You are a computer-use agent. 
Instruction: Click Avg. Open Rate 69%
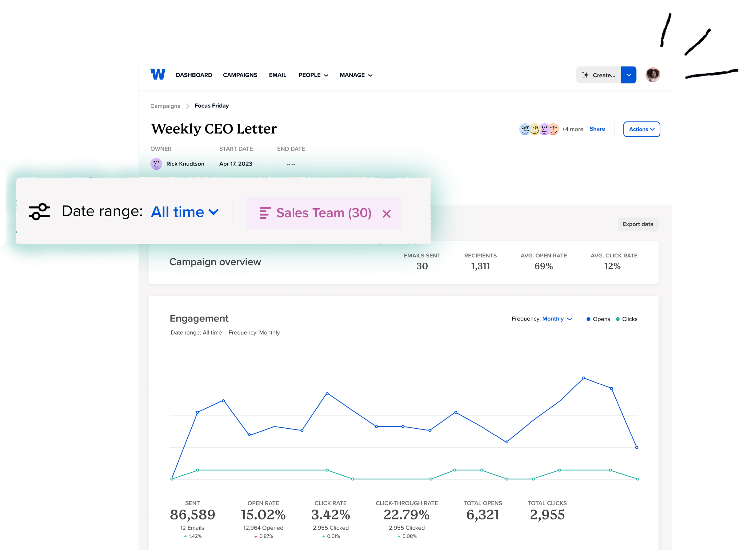pos(543,266)
